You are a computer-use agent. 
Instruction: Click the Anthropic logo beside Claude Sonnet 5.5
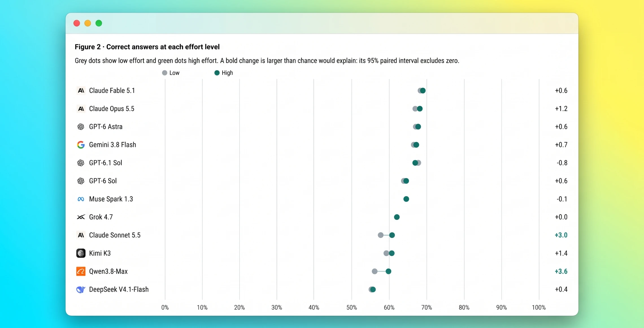tap(81, 235)
